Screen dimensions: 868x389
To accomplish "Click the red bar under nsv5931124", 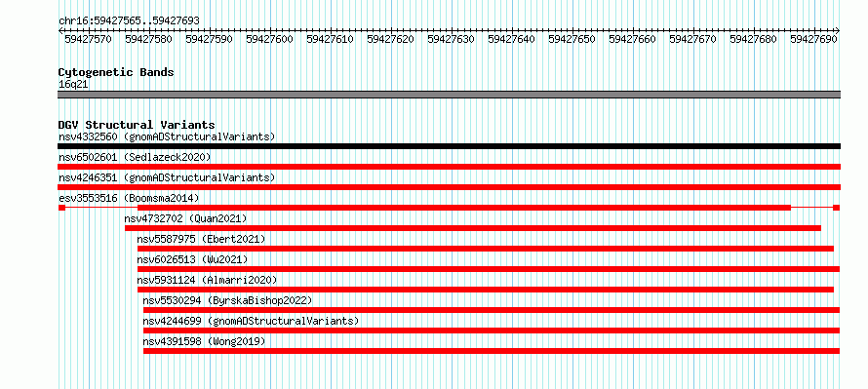I will click(x=486, y=290).
